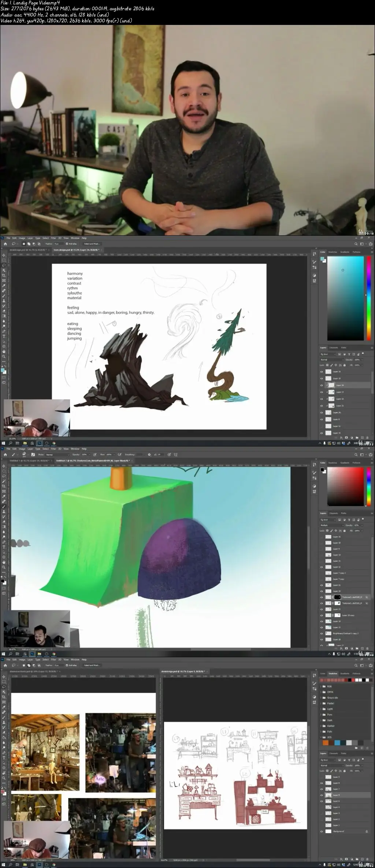The image size is (375, 868).
Task: Switch to the trees design.psd document tab
Action: tap(76, 250)
